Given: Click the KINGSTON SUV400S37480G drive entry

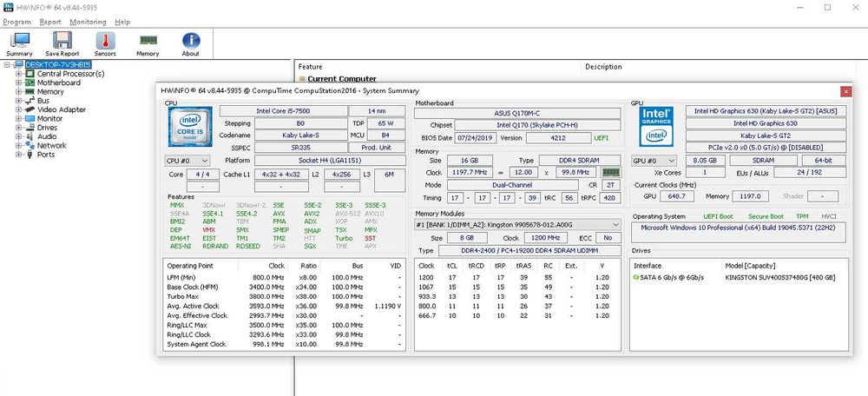Looking at the screenshot, I should tap(780, 278).
